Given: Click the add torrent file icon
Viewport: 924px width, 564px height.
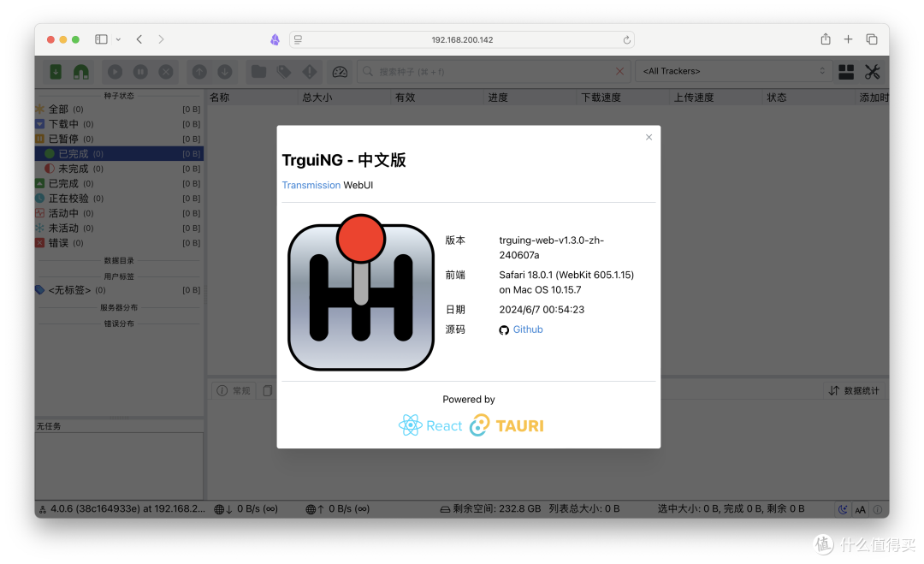Looking at the screenshot, I should click(x=56, y=72).
